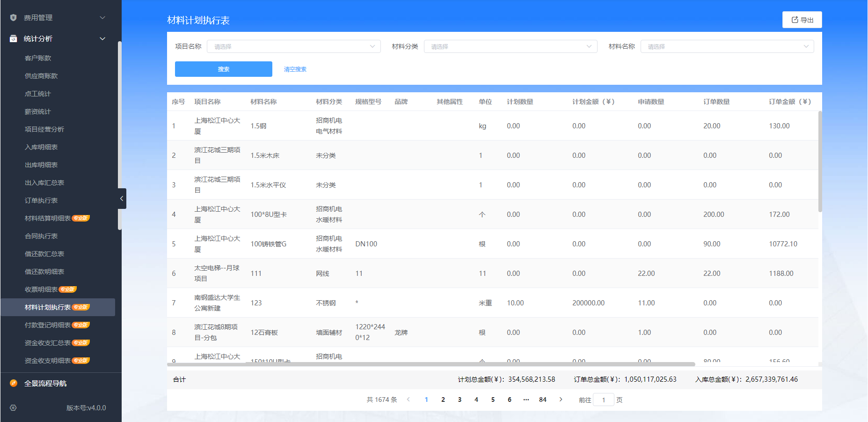Open settings via the gear icon at bottom left

(13, 408)
